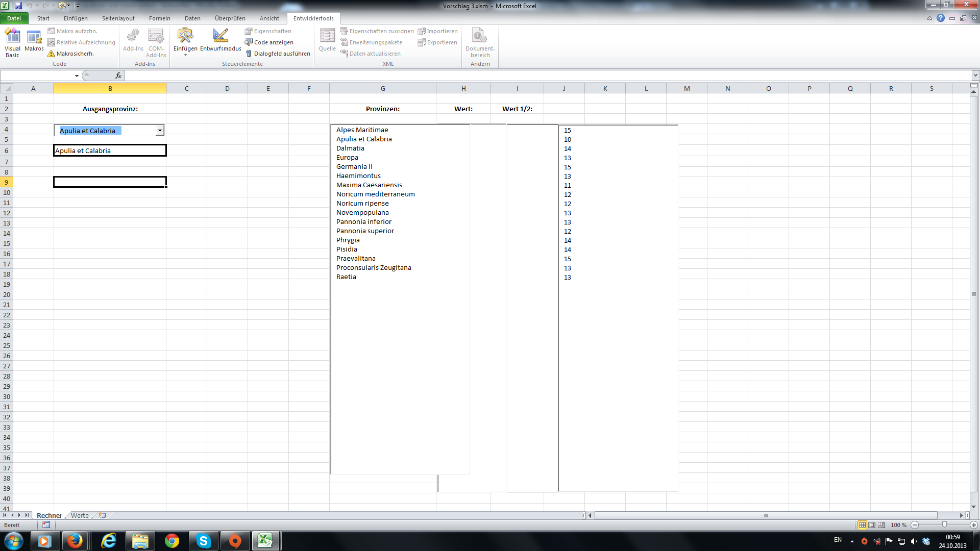
Task: Click Dialogfeld ausführen icon
Action: pyautogui.click(x=249, y=54)
